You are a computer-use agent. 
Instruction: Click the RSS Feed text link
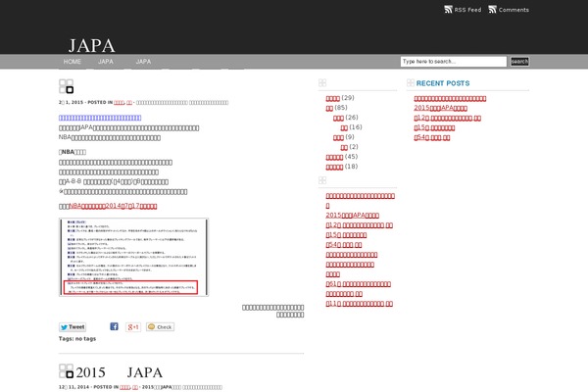467,10
